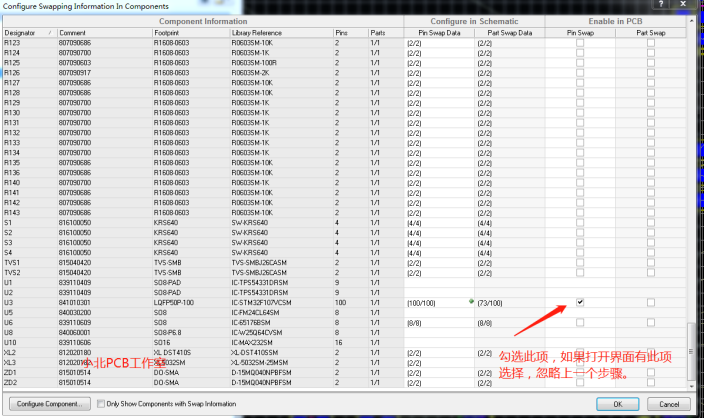Close the Configure Swapping Information dialog
This screenshot has height=418, width=704.
point(683,4)
